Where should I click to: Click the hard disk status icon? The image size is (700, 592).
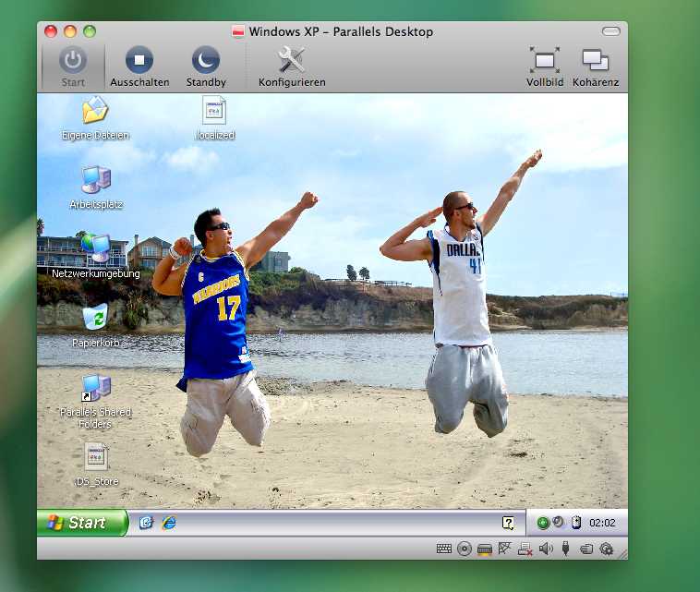485,550
